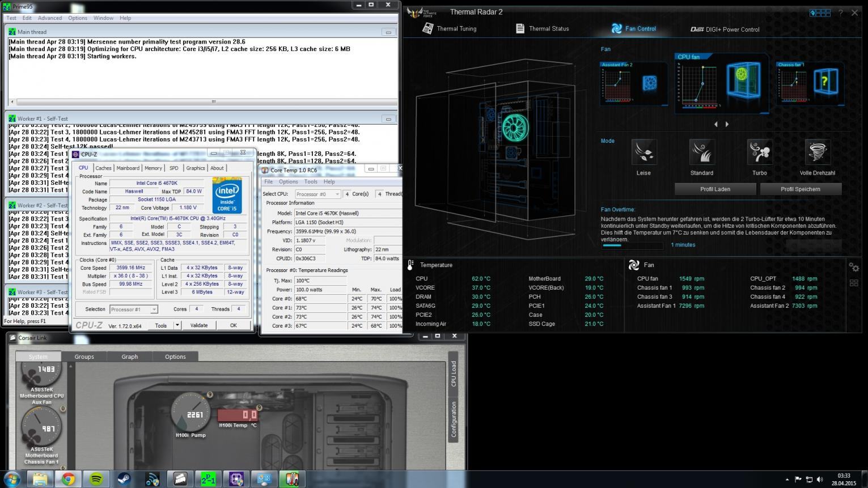Select the Turbo fan mode icon
The image size is (868, 488).
click(760, 152)
